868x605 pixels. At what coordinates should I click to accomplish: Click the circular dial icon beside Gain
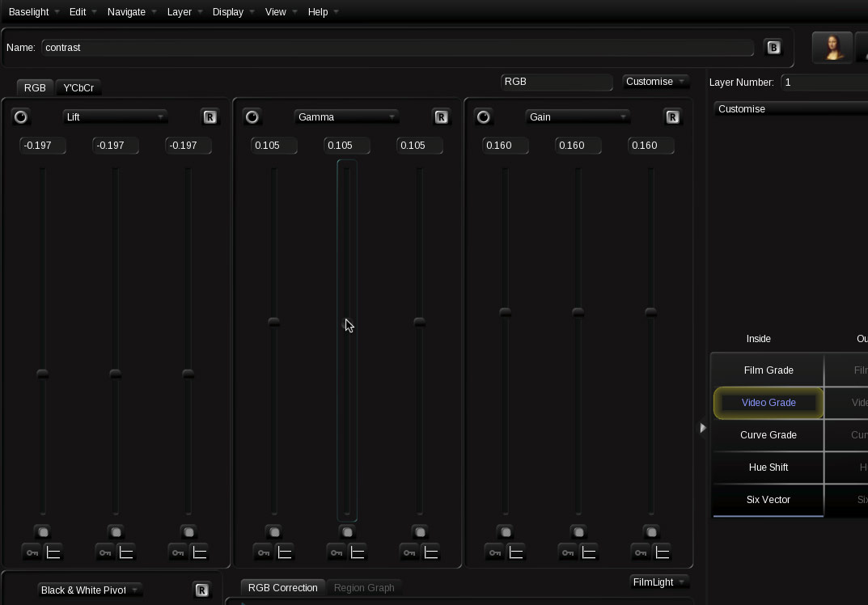coord(484,117)
